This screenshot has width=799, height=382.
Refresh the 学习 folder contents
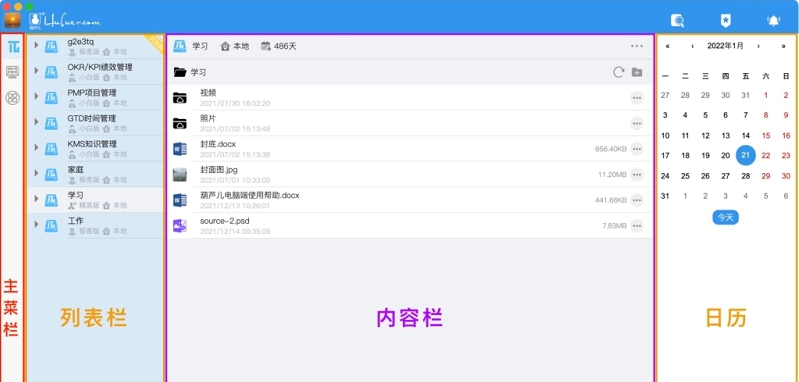(x=619, y=72)
